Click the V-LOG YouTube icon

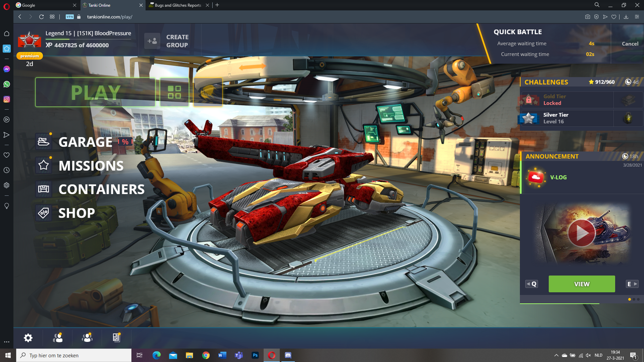(x=536, y=177)
